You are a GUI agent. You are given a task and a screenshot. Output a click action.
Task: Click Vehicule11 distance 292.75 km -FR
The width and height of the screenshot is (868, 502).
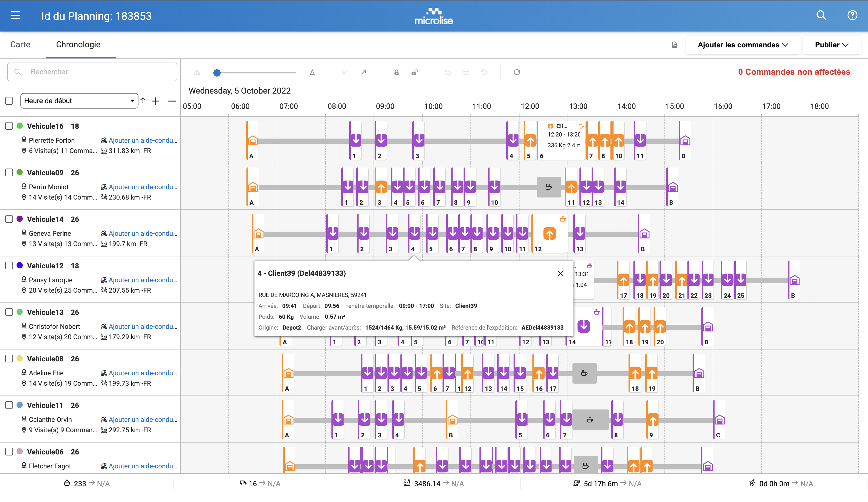130,430
